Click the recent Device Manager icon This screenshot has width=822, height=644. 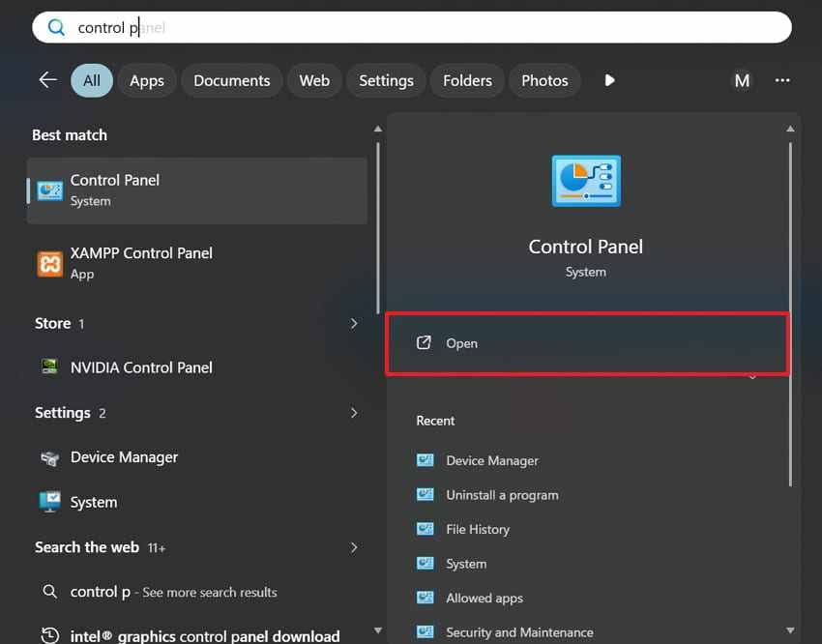[426, 460]
